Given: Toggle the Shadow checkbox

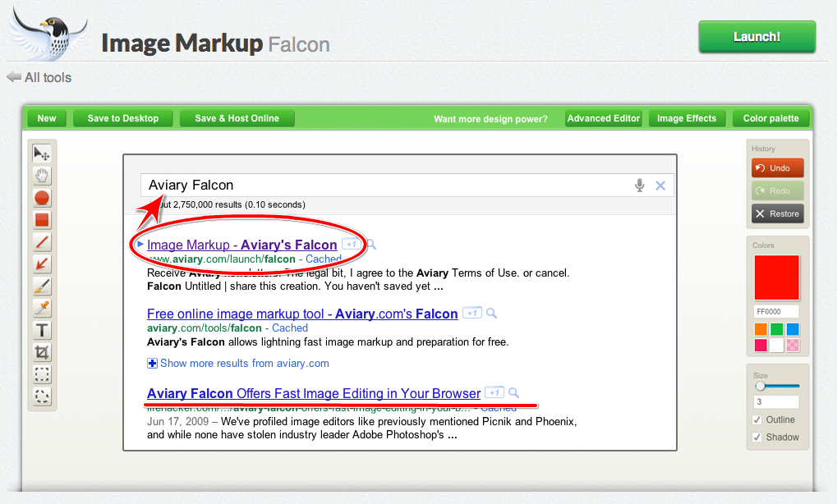Looking at the screenshot, I should 757,438.
